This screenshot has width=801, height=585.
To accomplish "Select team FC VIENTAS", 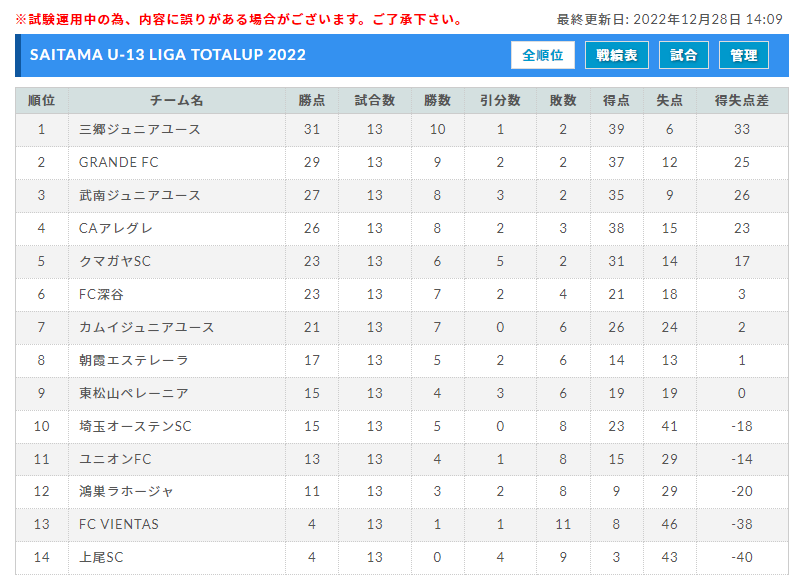I will (119, 524).
